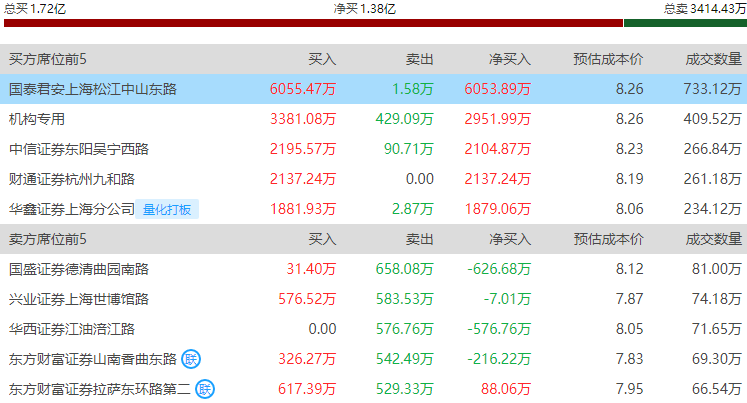Image resolution: width=747 pixels, height=403 pixels.
Task: Click buy amount 1881.93万
Action: point(303,209)
